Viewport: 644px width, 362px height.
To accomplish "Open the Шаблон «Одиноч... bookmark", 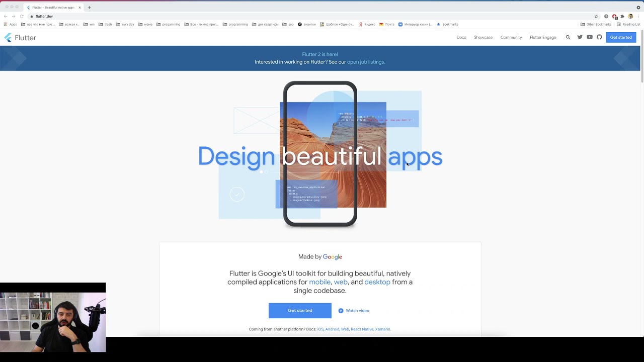I will pos(337,24).
